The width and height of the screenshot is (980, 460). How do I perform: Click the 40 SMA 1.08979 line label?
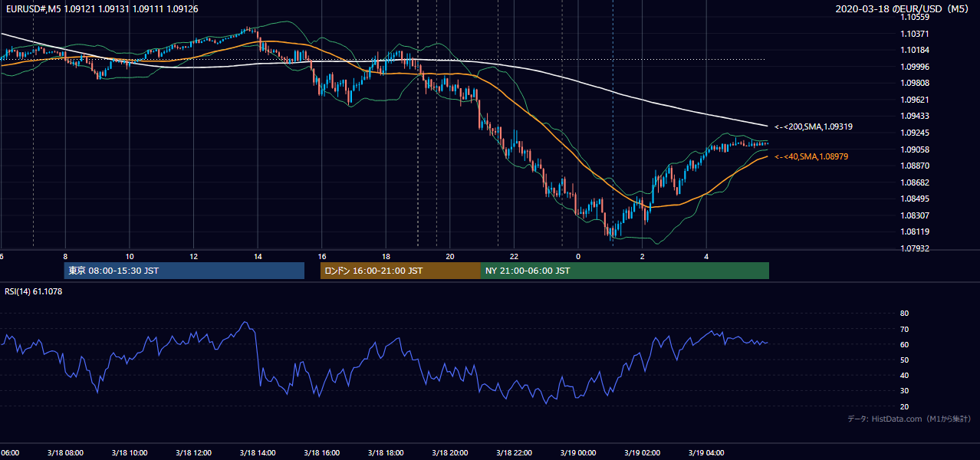point(811,156)
